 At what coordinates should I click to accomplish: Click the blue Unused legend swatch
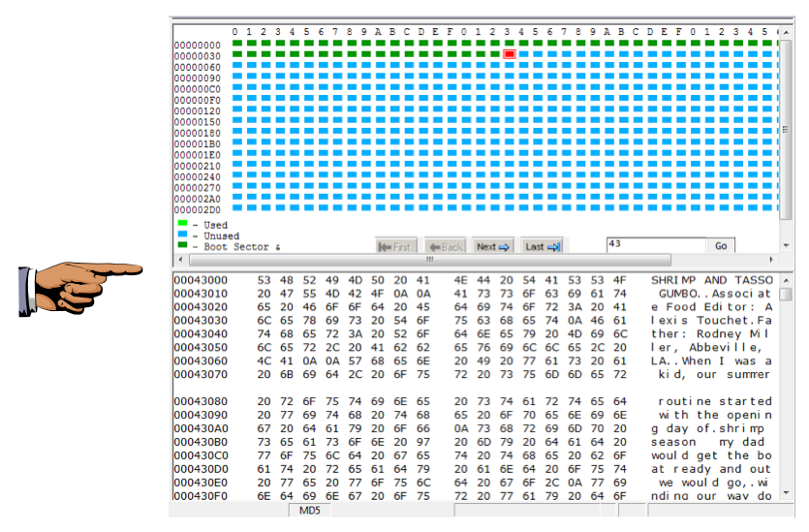coord(182,234)
